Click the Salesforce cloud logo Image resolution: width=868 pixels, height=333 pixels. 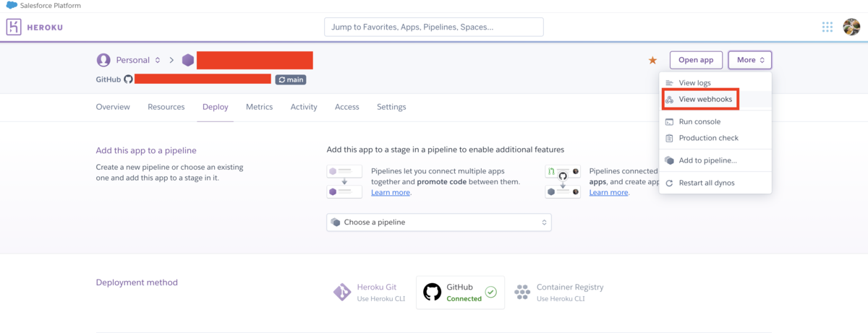(12, 5)
